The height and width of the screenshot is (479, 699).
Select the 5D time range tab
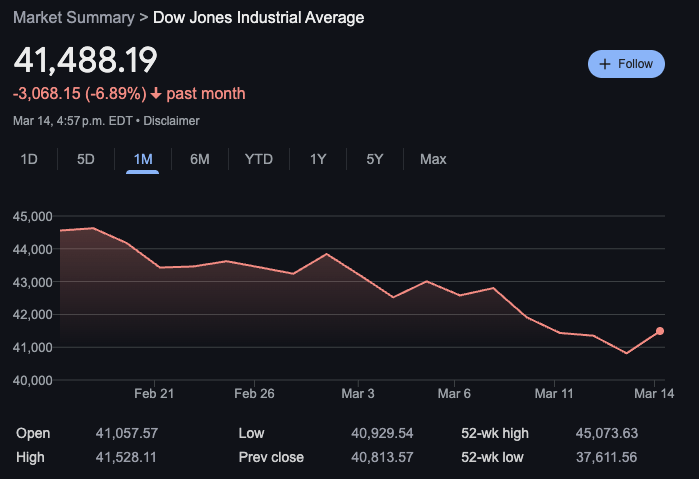pos(86,159)
